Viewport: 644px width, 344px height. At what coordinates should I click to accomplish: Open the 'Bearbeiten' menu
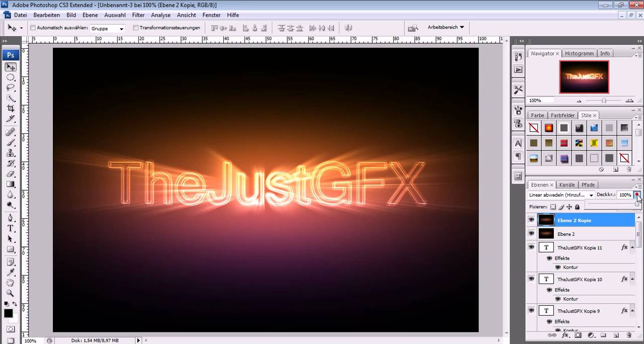point(47,15)
